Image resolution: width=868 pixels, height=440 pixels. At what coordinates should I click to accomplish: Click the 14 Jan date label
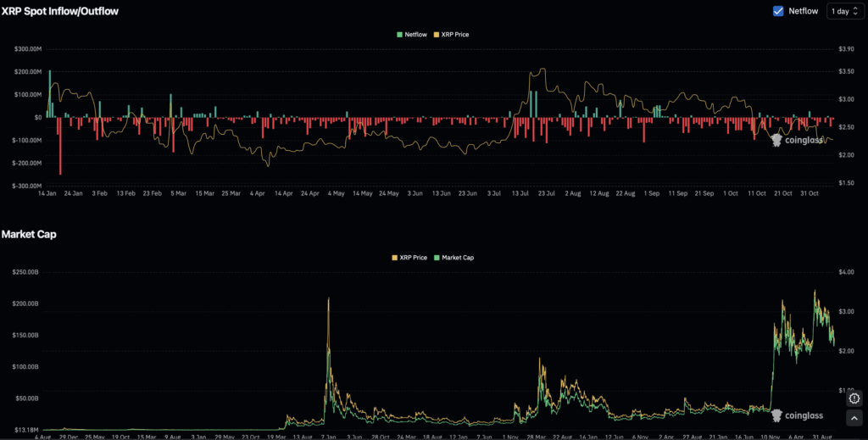click(47, 194)
